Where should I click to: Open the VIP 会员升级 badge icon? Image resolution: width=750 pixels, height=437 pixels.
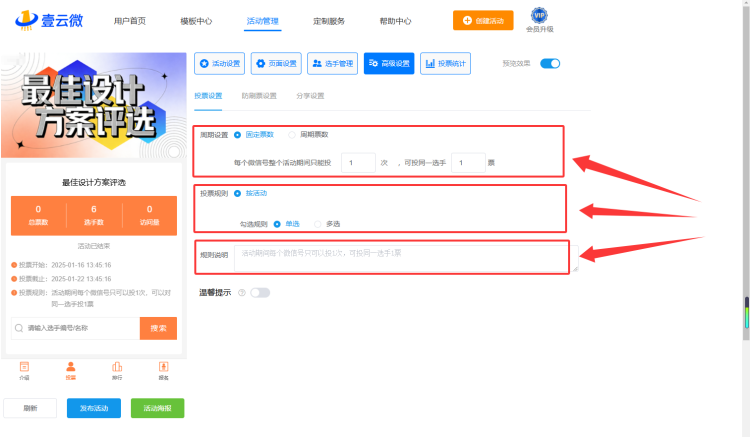point(539,15)
